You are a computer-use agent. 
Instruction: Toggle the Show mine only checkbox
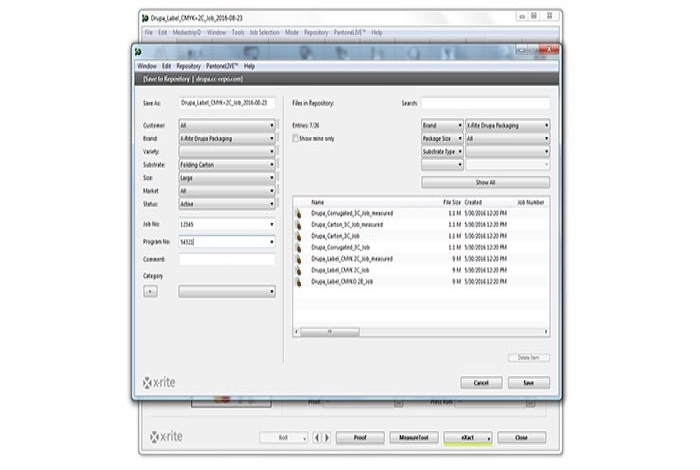click(295, 139)
